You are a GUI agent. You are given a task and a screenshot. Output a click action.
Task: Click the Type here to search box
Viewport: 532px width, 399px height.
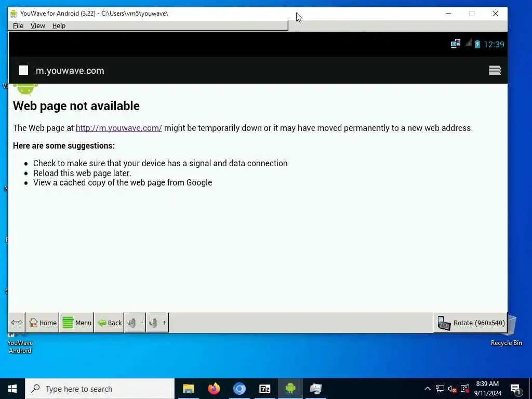coord(100,389)
